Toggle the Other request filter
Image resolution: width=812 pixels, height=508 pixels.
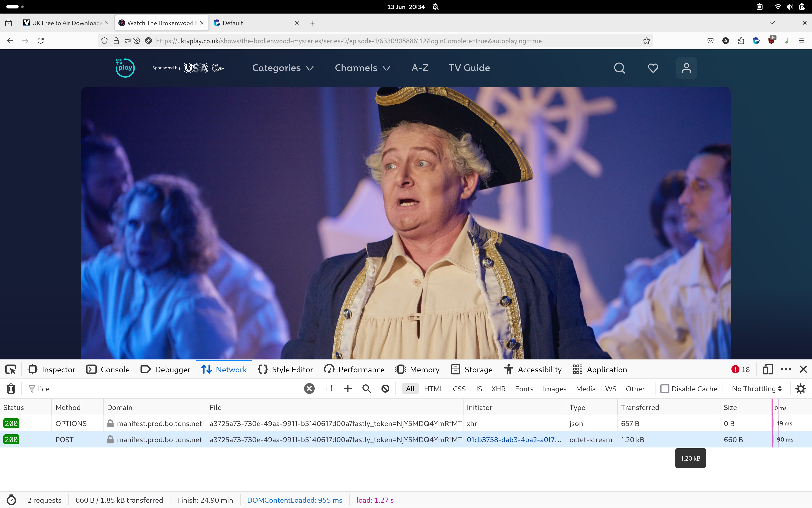(635, 389)
